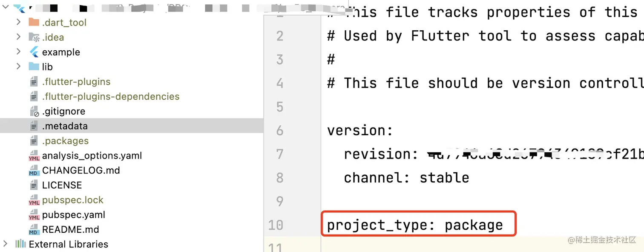This screenshot has width=644, height=252.
Task: Click line number 10 in gutter
Action: (276, 225)
